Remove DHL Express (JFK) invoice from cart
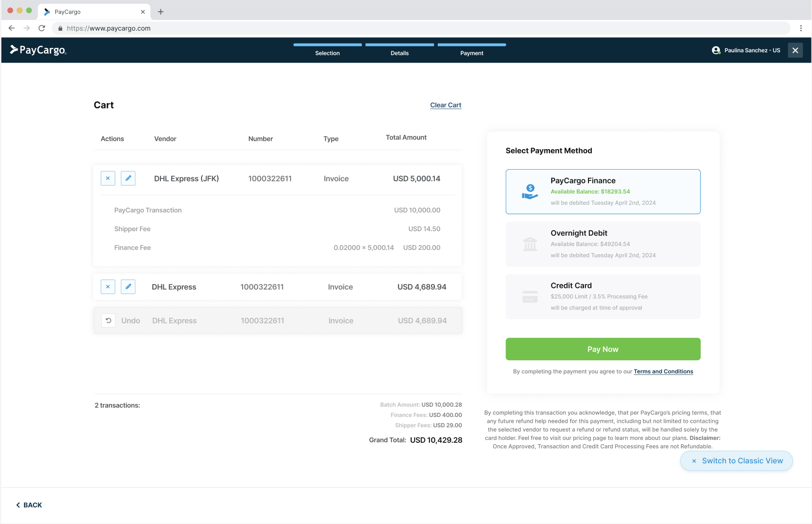The image size is (812, 524). (108, 178)
